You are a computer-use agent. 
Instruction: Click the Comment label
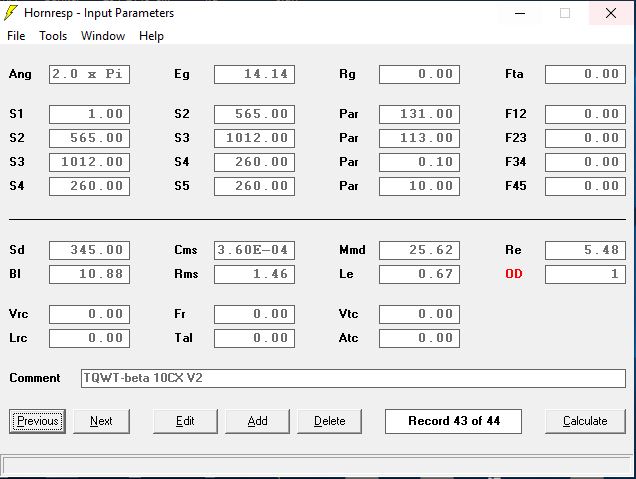click(x=35, y=378)
